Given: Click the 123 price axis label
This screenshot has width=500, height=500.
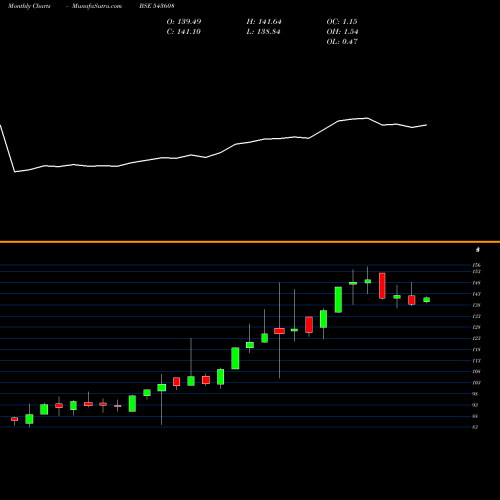Looking at the screenshot, I should click(477, 338).
